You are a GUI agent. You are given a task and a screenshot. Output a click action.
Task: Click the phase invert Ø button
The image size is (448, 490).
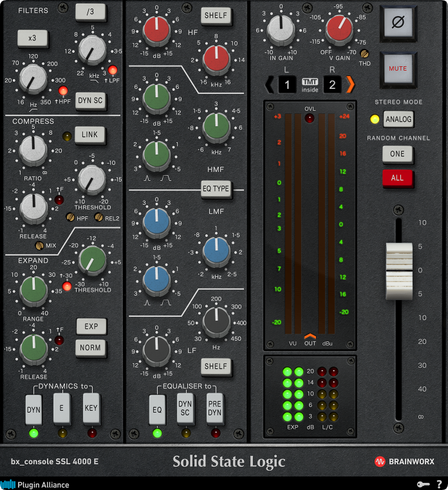398,23
